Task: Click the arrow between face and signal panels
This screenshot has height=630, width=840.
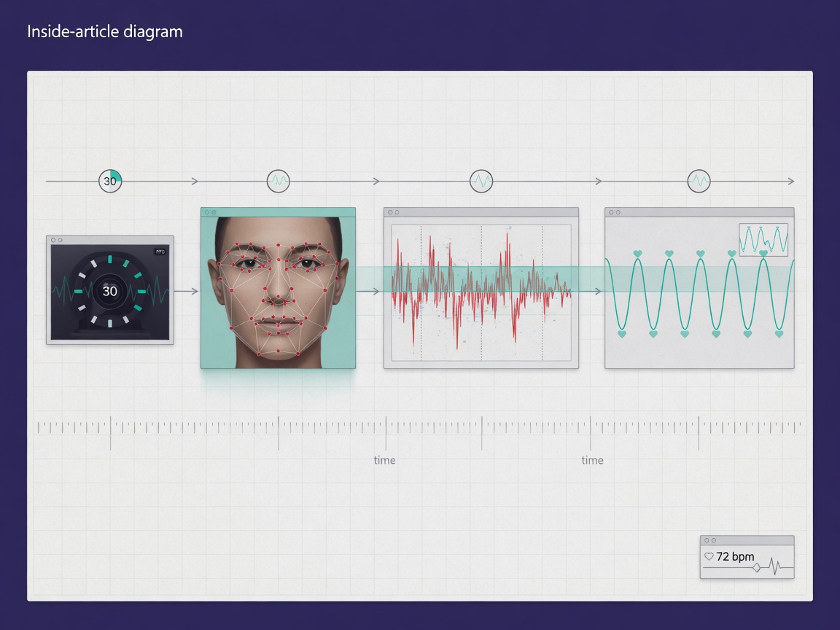Action: [x=368, y=291]
